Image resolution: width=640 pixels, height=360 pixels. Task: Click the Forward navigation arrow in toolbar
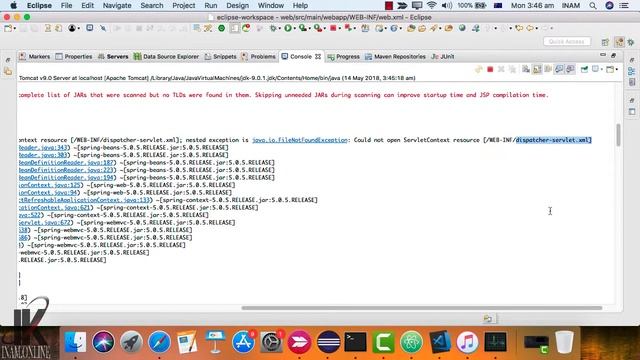tap(545, 28)
